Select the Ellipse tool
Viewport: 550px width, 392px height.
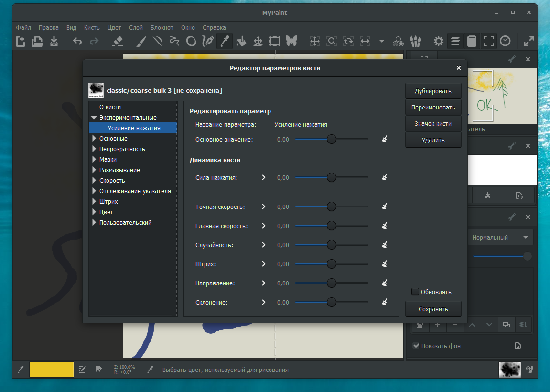click(191, 42)
